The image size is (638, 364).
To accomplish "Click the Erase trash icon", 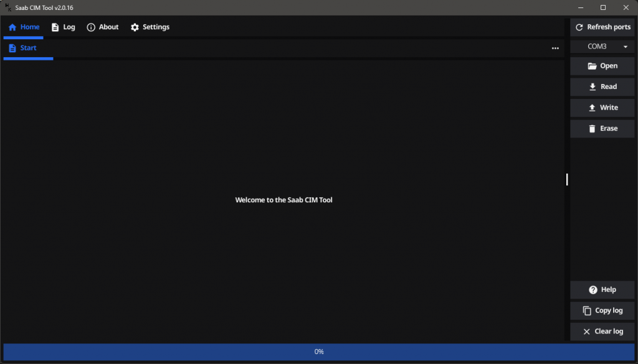I will pos(592,129).
